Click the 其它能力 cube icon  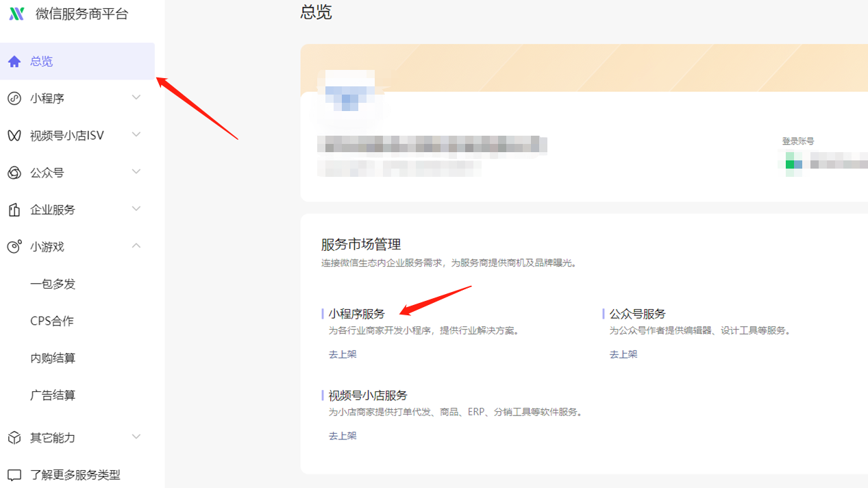coord(14,437)
